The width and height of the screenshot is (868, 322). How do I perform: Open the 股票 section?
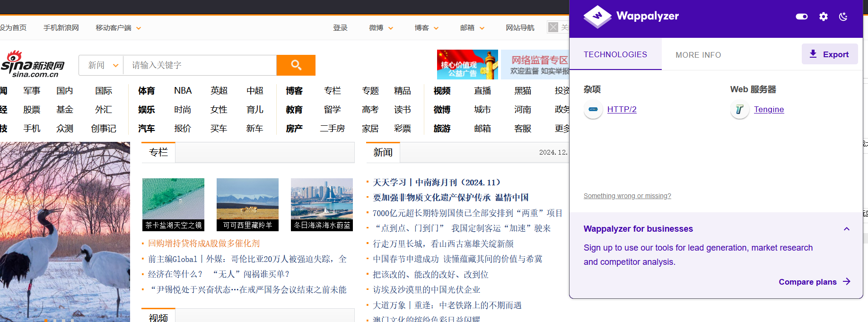click(32, 110)
